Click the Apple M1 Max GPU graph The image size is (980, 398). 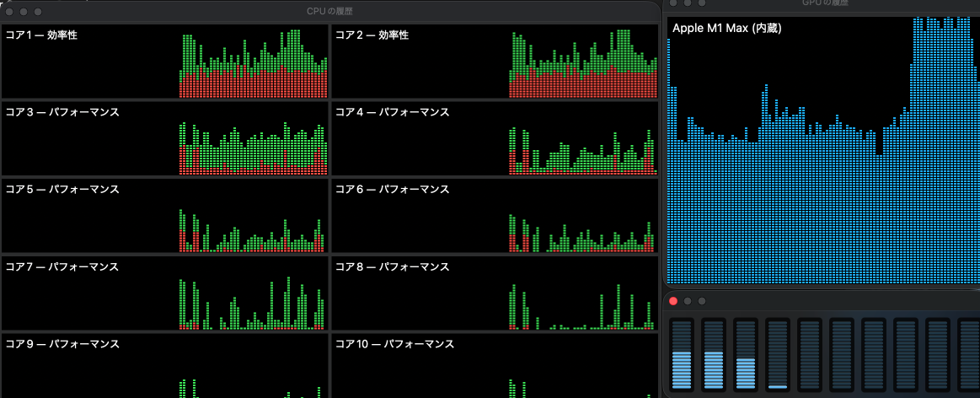click(823, 150)
